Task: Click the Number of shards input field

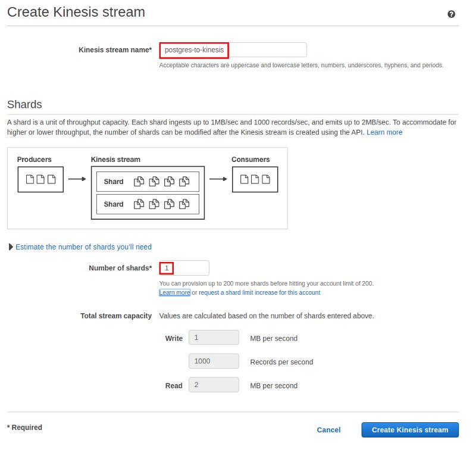Action: (x=184, y=268)
